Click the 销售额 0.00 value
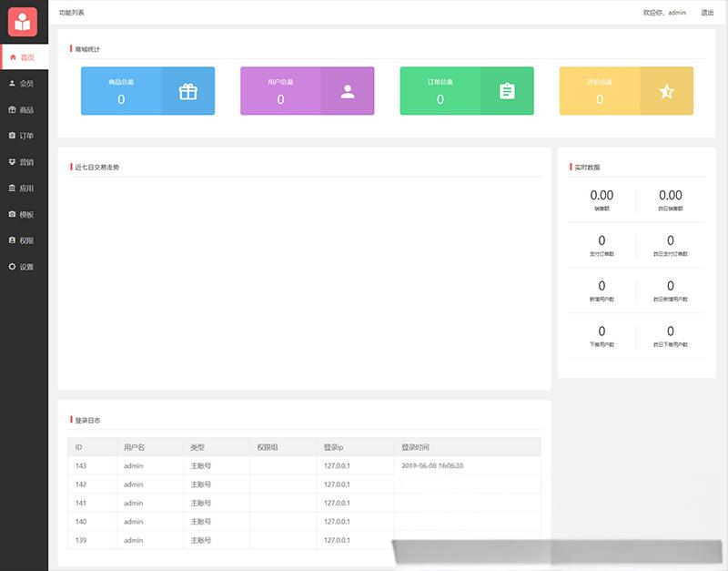728x571 pixels. click(602, 195)
